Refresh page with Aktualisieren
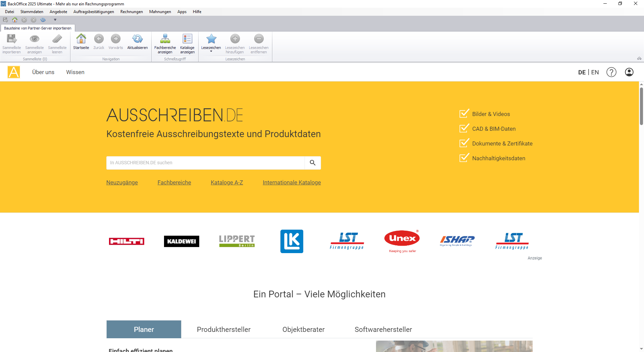This screenshot has width=644, height=352. [137, 42]
